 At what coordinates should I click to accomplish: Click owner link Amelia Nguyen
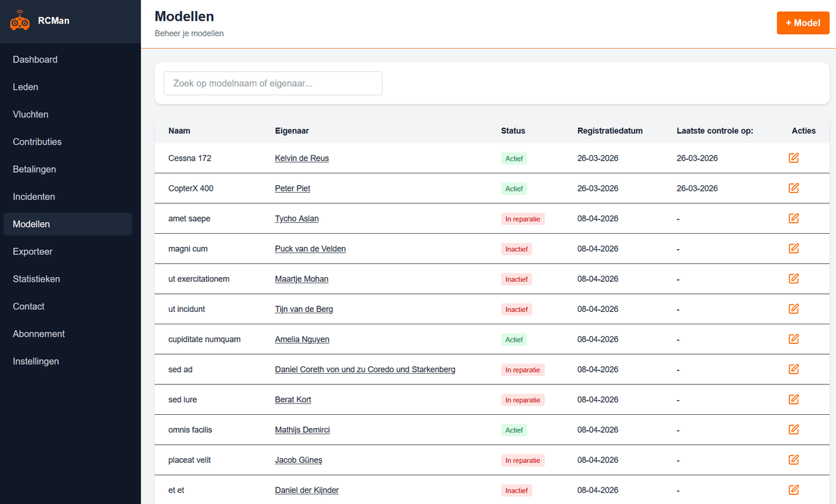302,339
